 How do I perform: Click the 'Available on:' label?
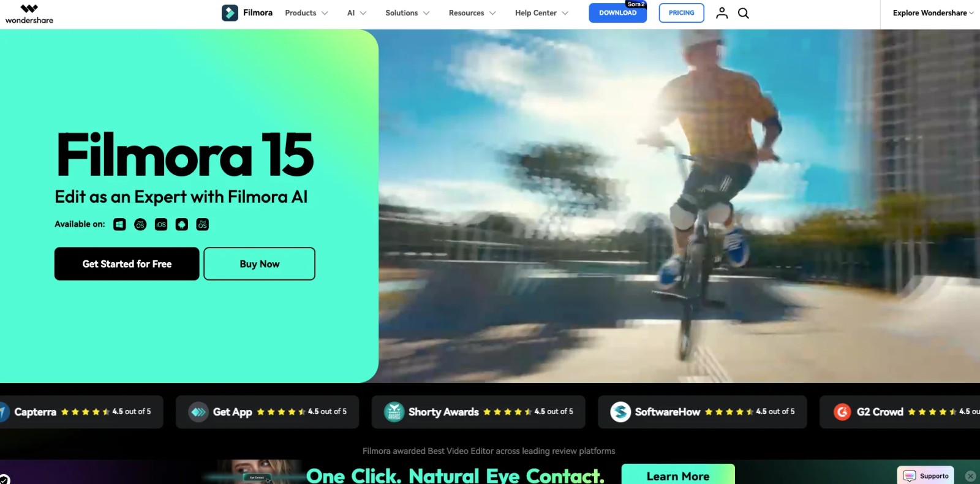point(80,224)
